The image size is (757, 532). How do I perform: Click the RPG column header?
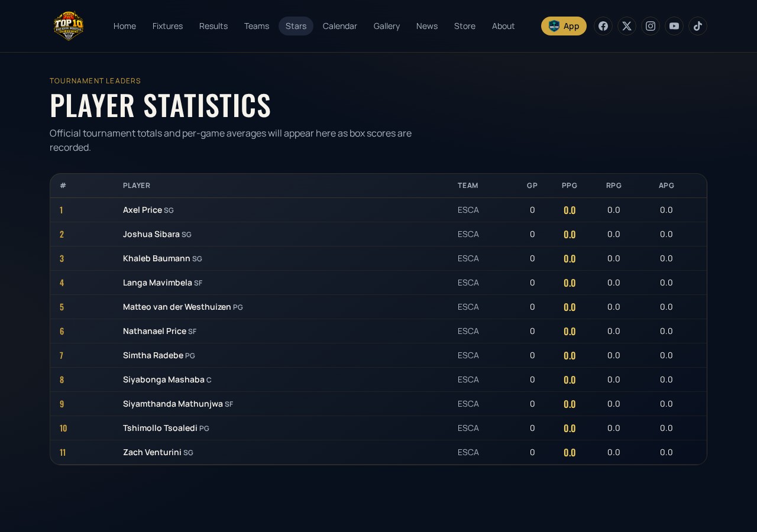coord(614,186)
